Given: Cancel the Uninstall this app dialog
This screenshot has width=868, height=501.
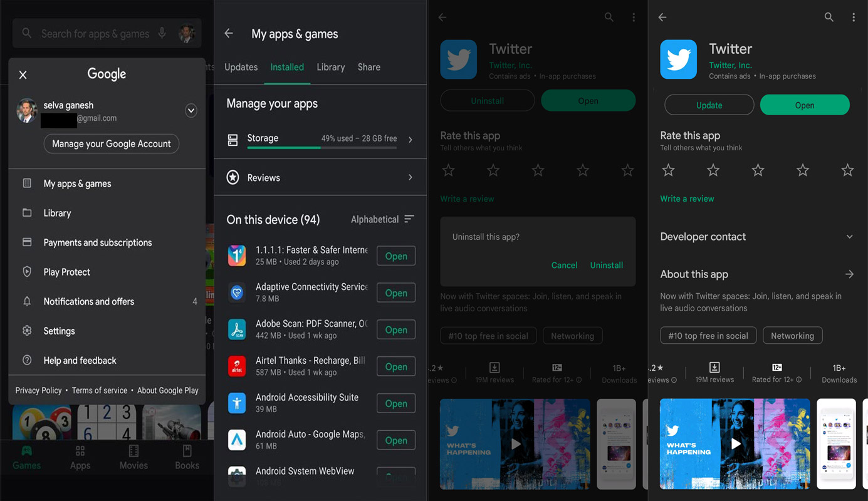Looking at the screenshot, I should pyautogui.click(x=564, y=265).
